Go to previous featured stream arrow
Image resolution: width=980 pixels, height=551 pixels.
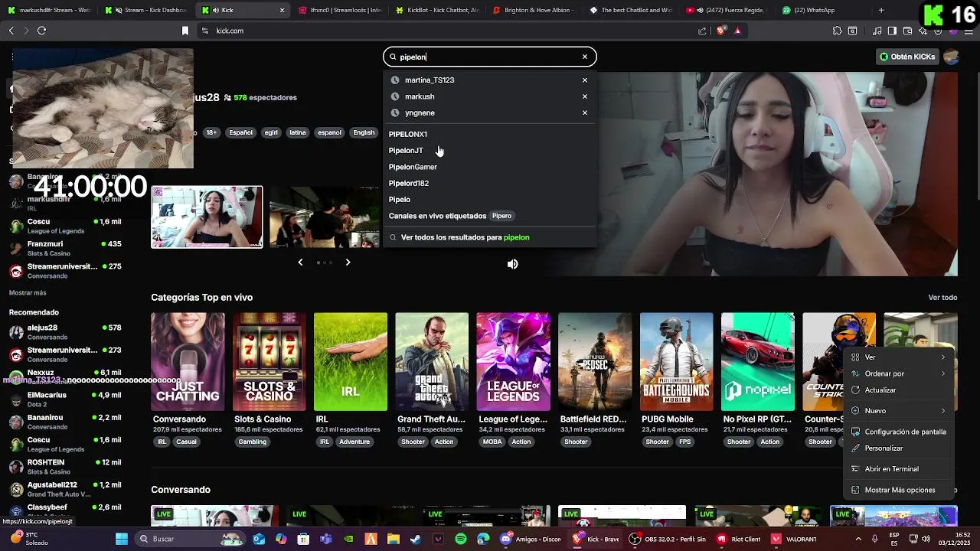click(x=300, y=262)
